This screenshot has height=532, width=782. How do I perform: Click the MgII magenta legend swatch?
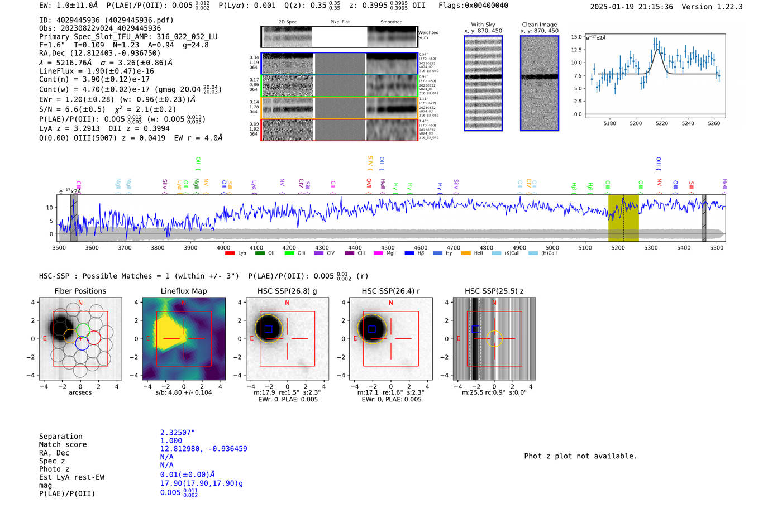378,253
